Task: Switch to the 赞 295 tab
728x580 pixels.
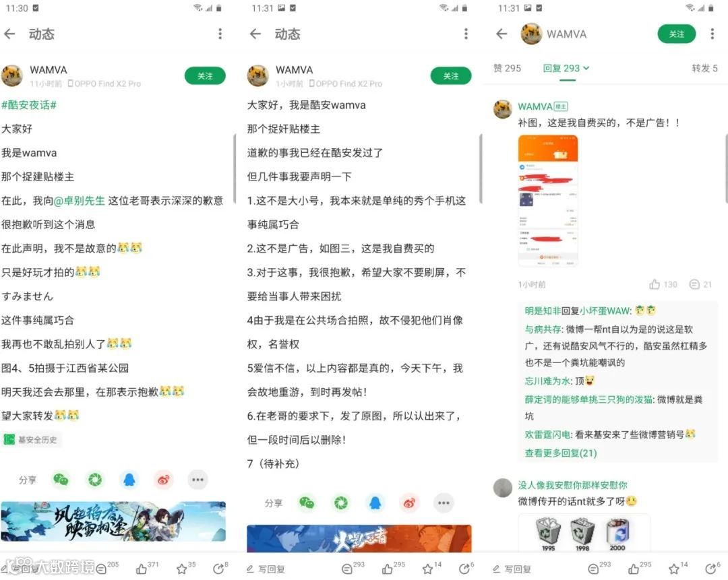Action: coord(507,68)
